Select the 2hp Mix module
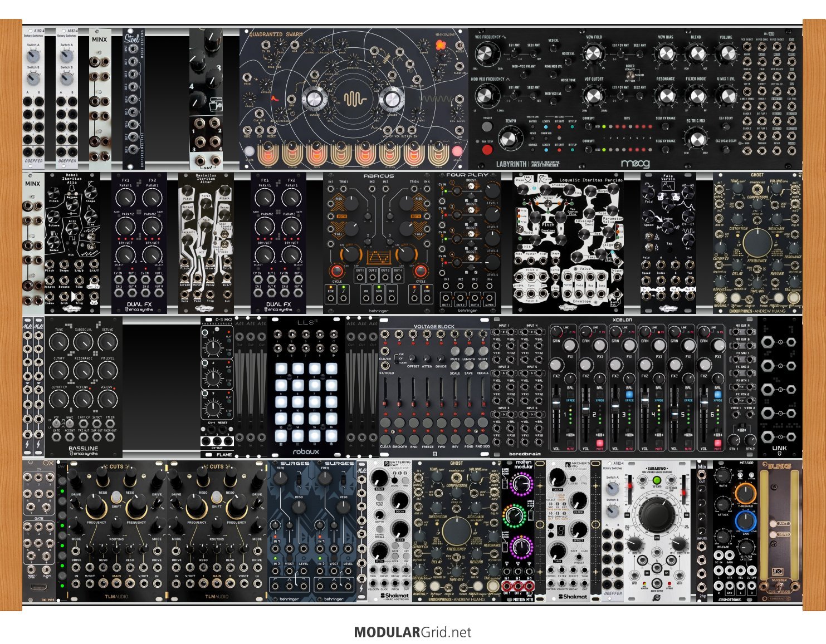This screenshot has height=644, width=826. pyautogui.click(x=702, y=531)
